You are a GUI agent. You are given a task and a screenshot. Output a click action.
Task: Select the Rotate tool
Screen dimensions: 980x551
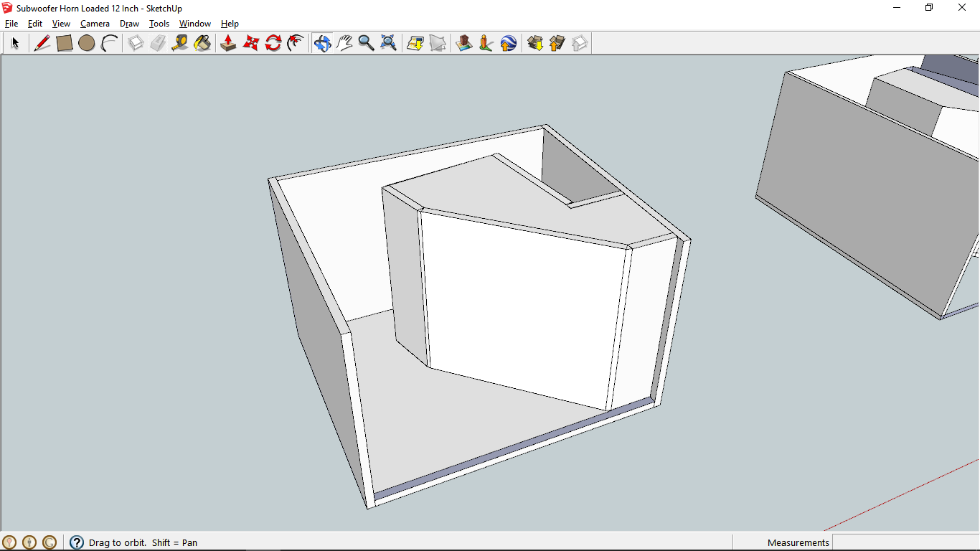(x=273, y=43)
